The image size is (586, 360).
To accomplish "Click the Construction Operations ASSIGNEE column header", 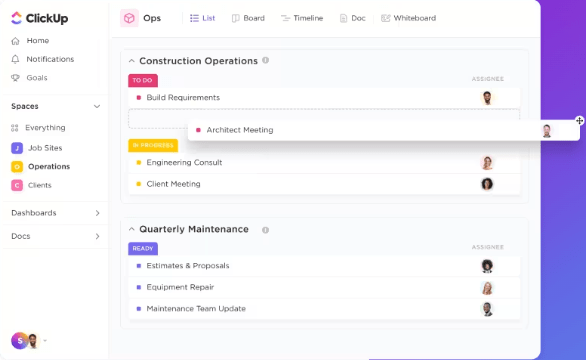I will [x=488, y=79].
